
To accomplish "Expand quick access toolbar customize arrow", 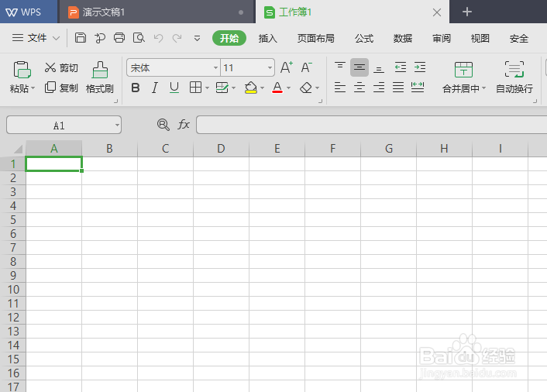I will 197,38.
